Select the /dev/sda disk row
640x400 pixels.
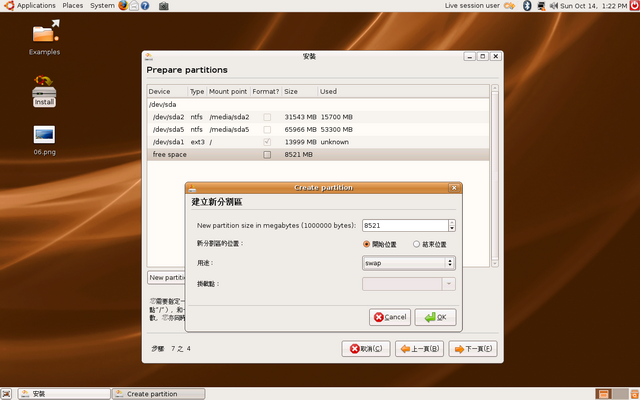click(x=318, y=104)
